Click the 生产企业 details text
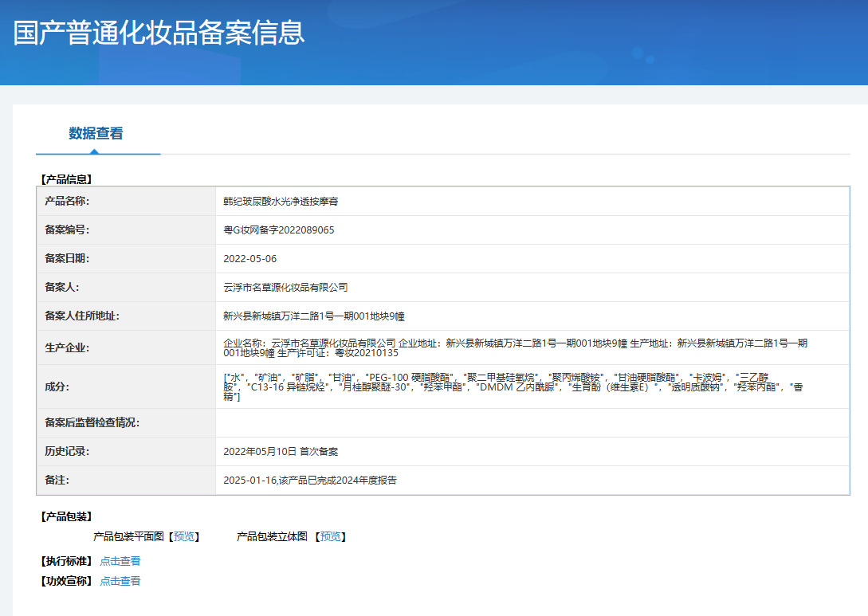868x616 pixels. pyautogui.click(x=515, y=347)
